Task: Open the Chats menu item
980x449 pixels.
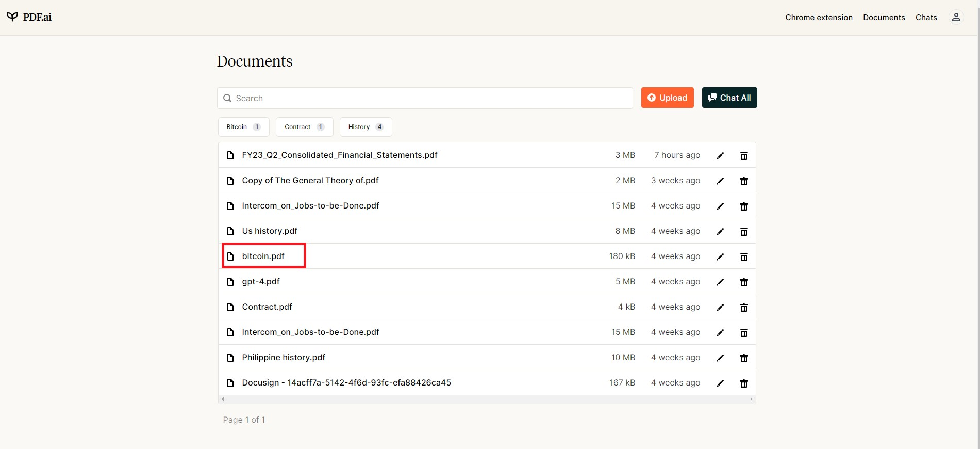Action: coord(926,18)
